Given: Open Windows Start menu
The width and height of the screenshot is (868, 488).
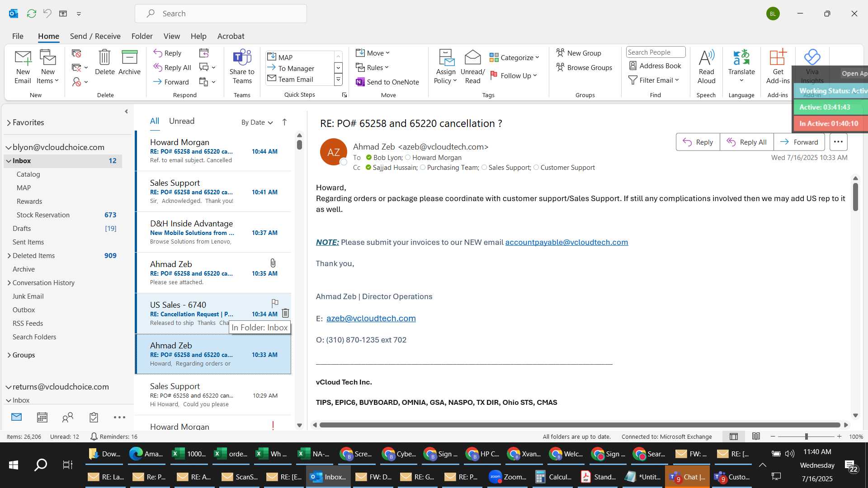Looking at the screenshot, I should (14, 465).
